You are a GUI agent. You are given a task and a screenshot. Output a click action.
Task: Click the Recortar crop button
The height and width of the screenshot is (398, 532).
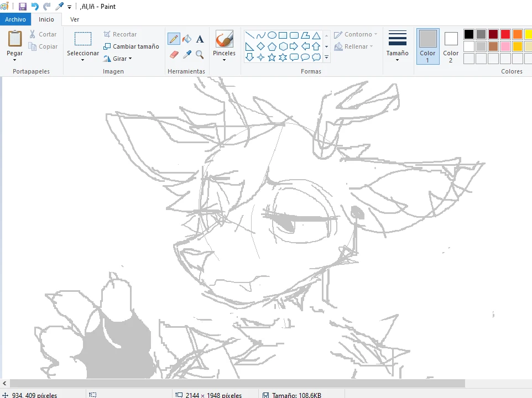coord(120,34)
